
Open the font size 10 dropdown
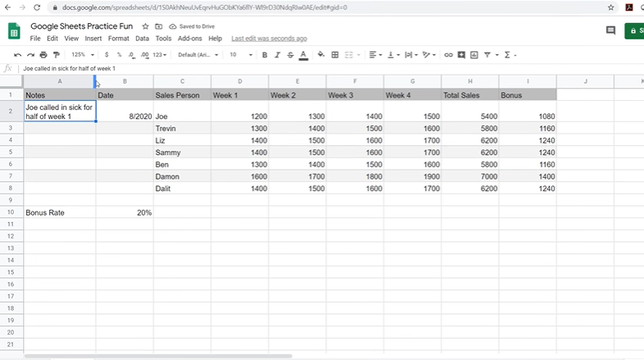point(240,55)
